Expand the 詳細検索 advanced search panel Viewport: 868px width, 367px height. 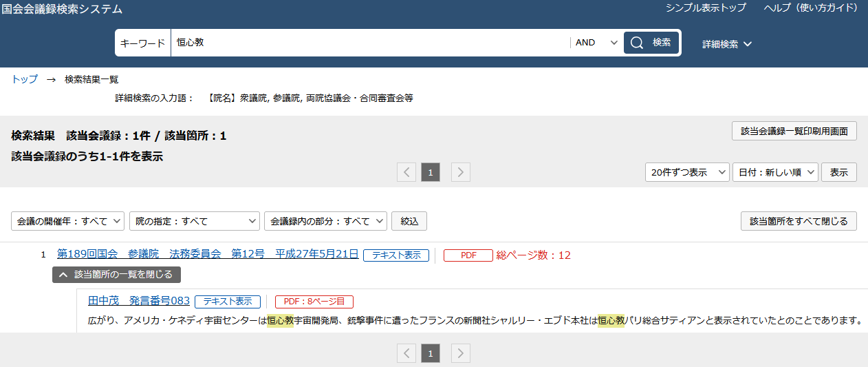(727, 44)
